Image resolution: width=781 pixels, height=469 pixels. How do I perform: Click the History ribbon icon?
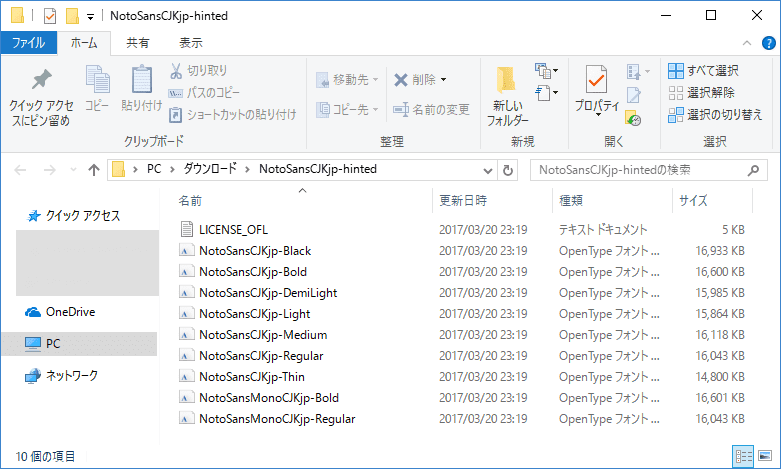point(633,118)
